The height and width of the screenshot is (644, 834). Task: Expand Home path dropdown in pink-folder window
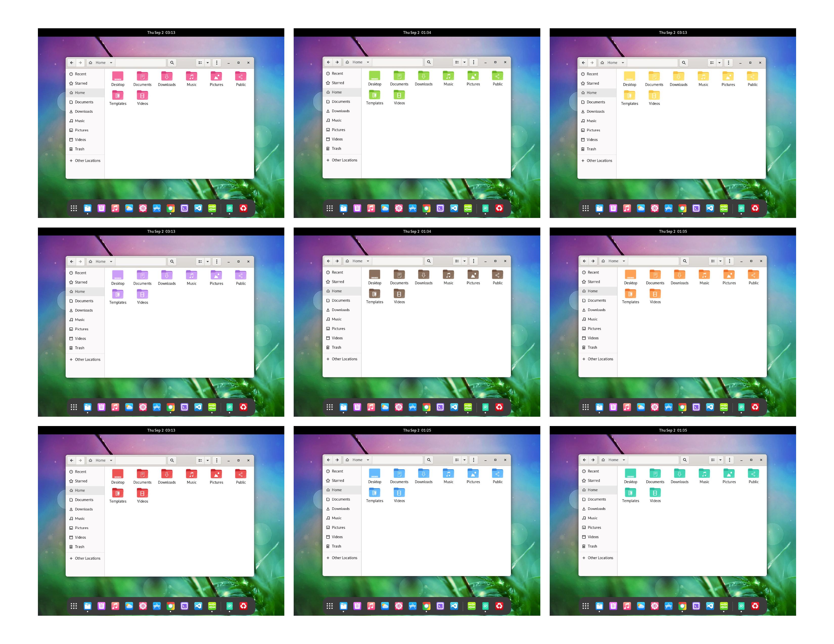111,63
